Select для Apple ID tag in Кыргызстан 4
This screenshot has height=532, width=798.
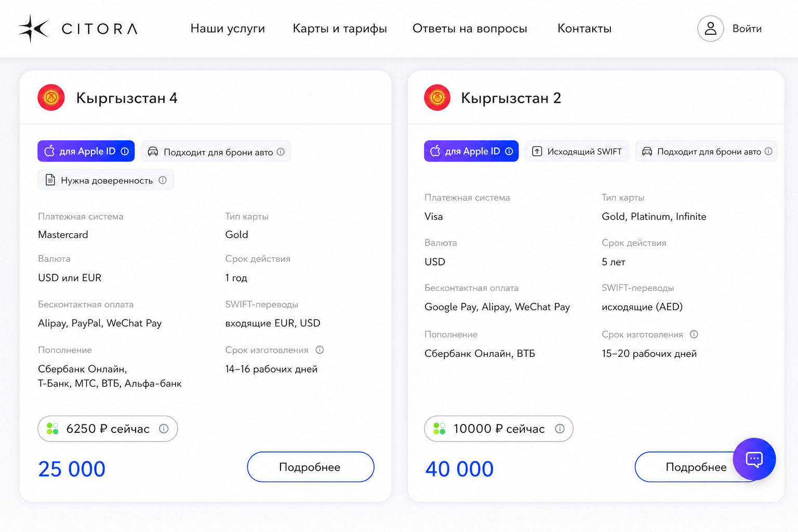click(x=86, y=151)
